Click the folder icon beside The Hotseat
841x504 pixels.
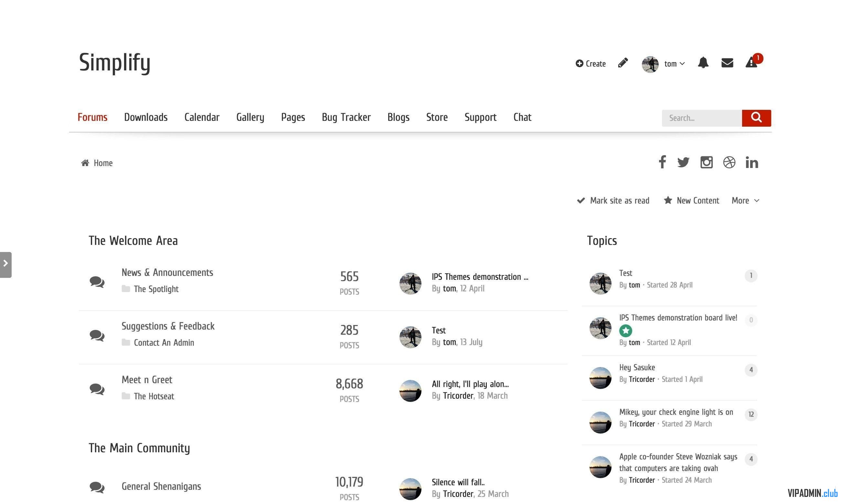[126, 396]
